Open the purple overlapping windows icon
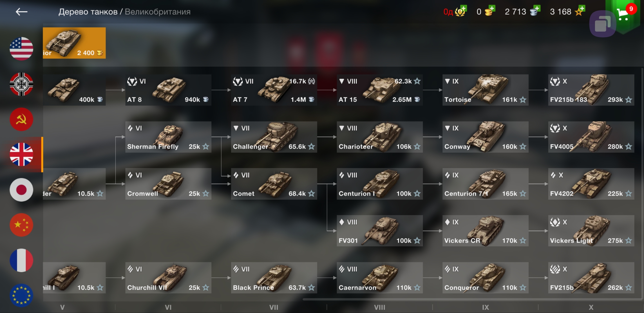This screenshot has width=644, height=313. point(603,24)
